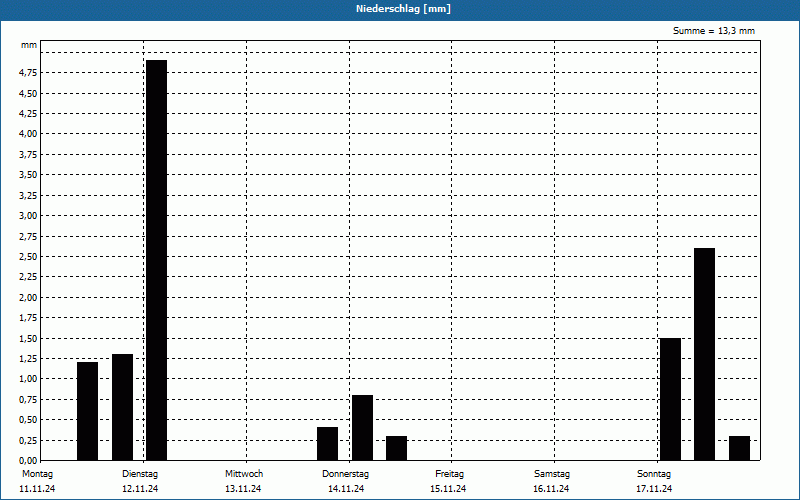The image size is (800, 500).
Task: Click the 0,75 y-axis value
Action: [x=28, y=399]
